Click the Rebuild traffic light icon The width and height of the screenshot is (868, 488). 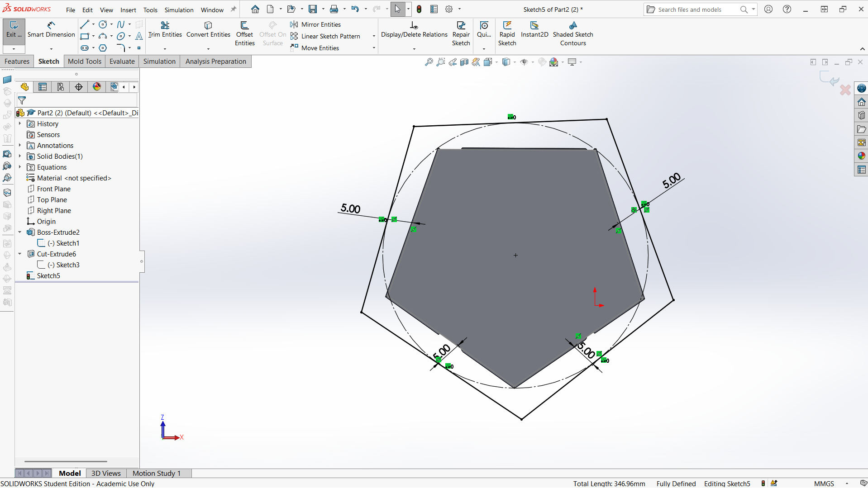click(x=419, y=9)
